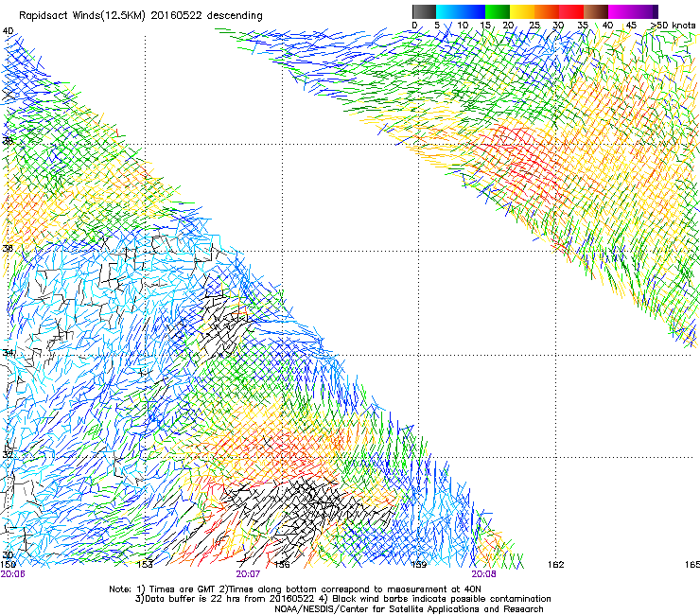The height and width of the screenshot is (615, 700).
Task: Click the cyan-blue 5-15 knots legend segment
Action: point(461,11)
